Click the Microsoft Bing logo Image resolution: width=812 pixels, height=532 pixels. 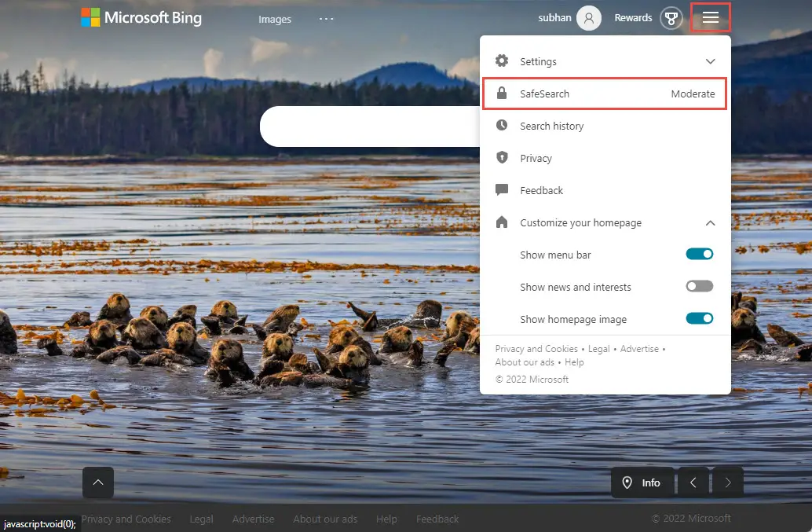pos(141,17)
